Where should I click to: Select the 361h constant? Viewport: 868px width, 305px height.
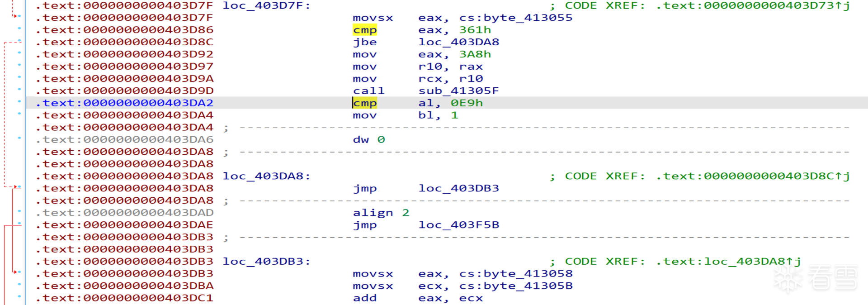tap(475, 30)
